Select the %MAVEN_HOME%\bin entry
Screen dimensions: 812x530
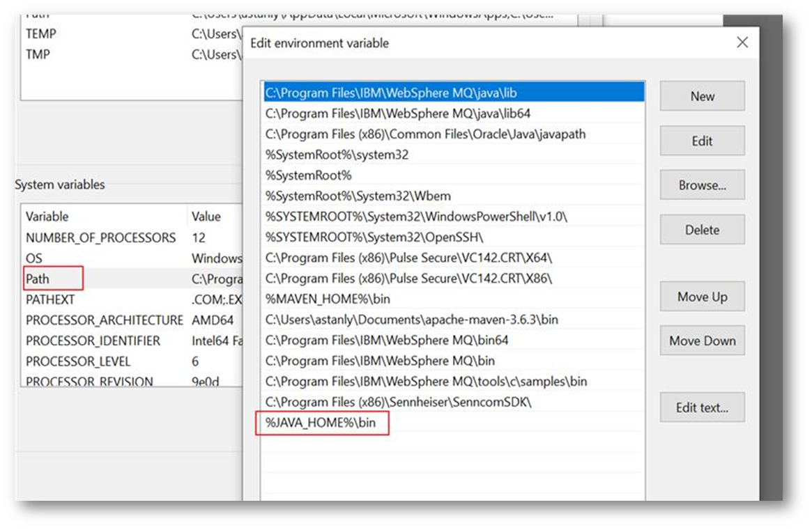tap(328, 299)
